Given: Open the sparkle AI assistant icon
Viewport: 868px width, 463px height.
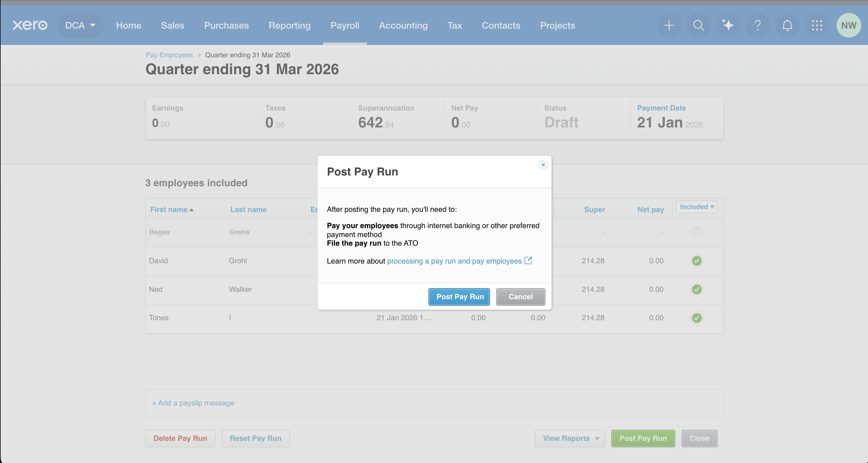Looking at the screenshot, I should (x=728, y=25).
